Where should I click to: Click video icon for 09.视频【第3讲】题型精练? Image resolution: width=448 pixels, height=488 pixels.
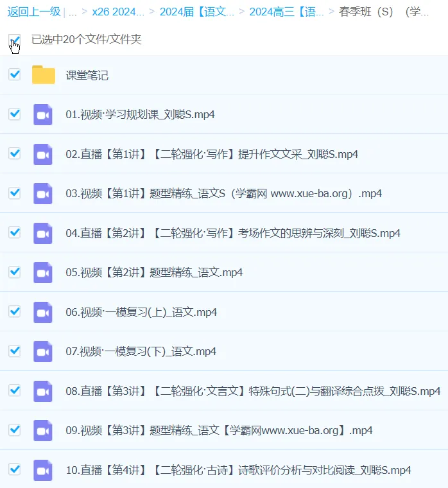click(43, 430)
